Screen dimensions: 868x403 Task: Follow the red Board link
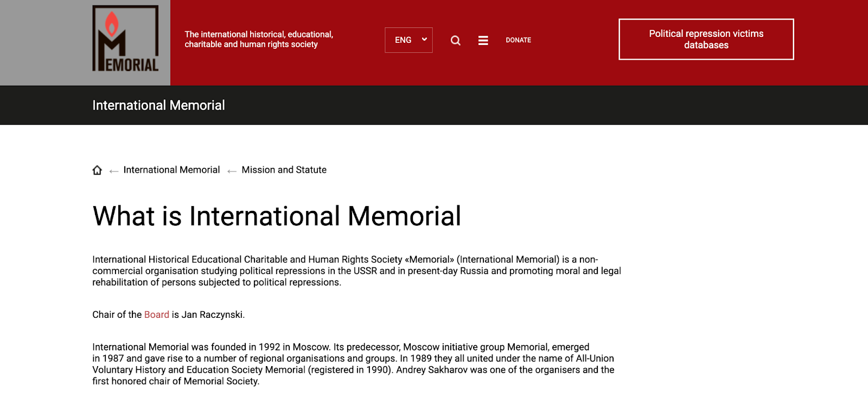coord(156,315)
